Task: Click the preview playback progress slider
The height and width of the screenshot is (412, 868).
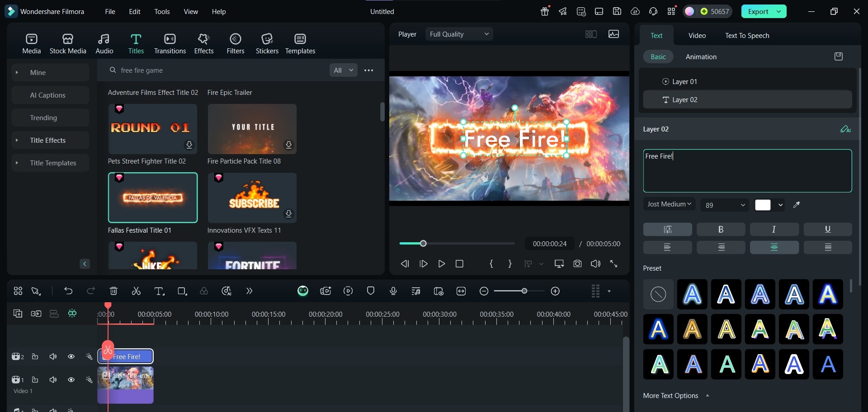Action: click(x=457, y=244)
